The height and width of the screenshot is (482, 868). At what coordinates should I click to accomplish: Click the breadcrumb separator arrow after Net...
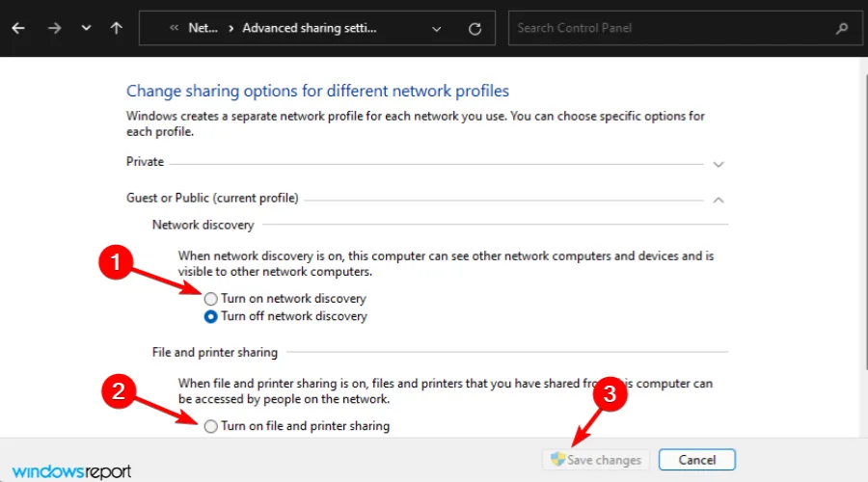point(231,28)
